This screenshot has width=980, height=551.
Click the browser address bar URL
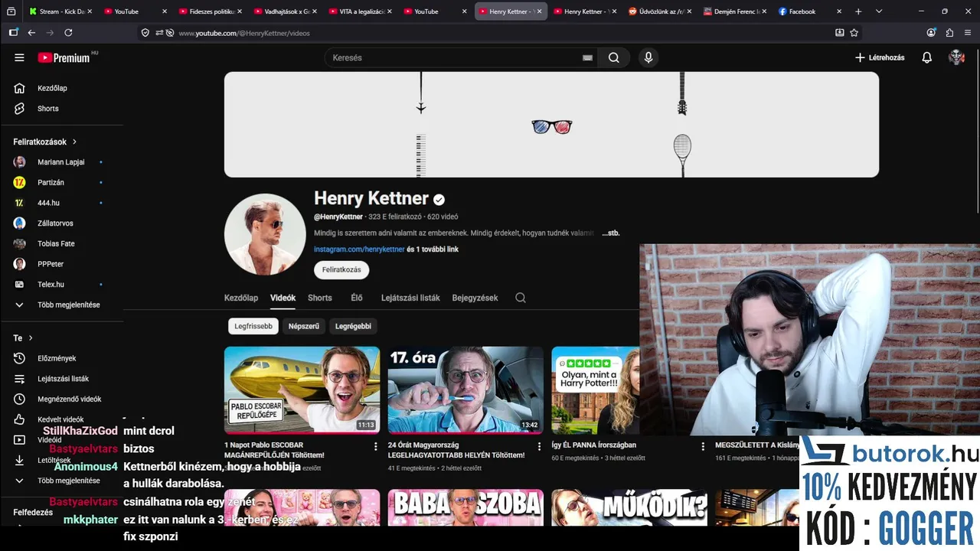pos(245,33)
